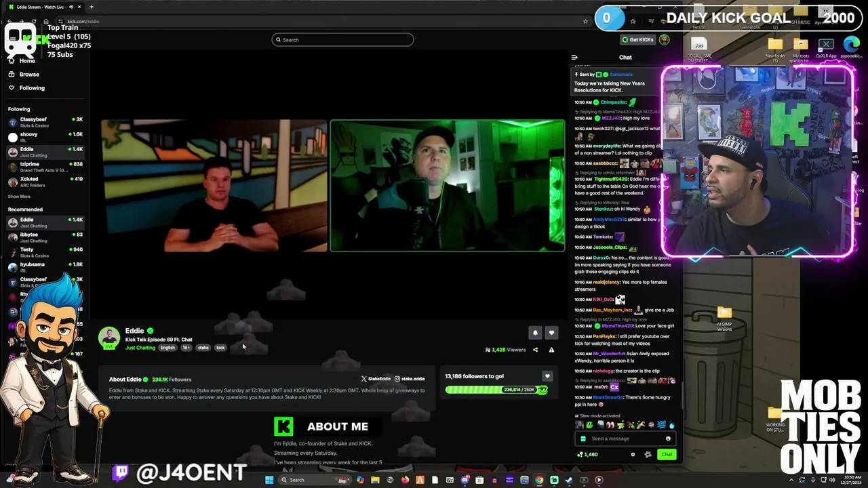The width and height of the screenshot is (868, 488).
Task: Click the KICKs balance 1,460
Action: click(587, 455)
